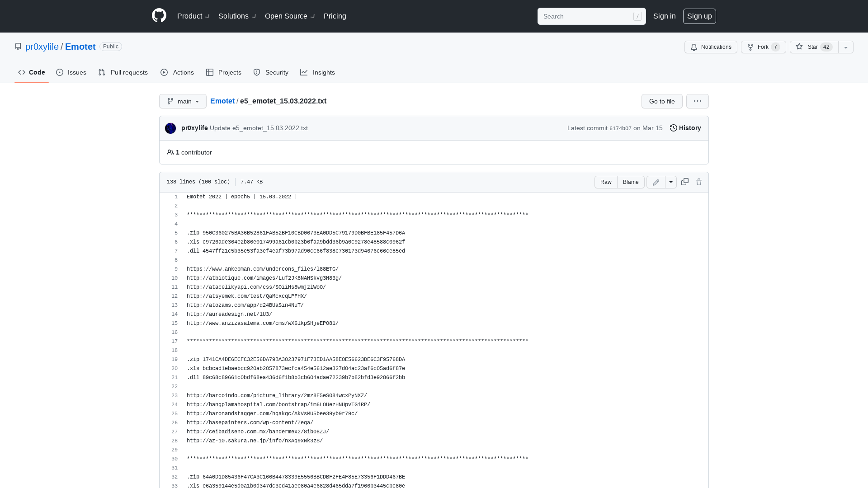The height and width of the screenshot is (488, 868).
Task: Star the Emotet repository
Action: (x=814, y=47)
